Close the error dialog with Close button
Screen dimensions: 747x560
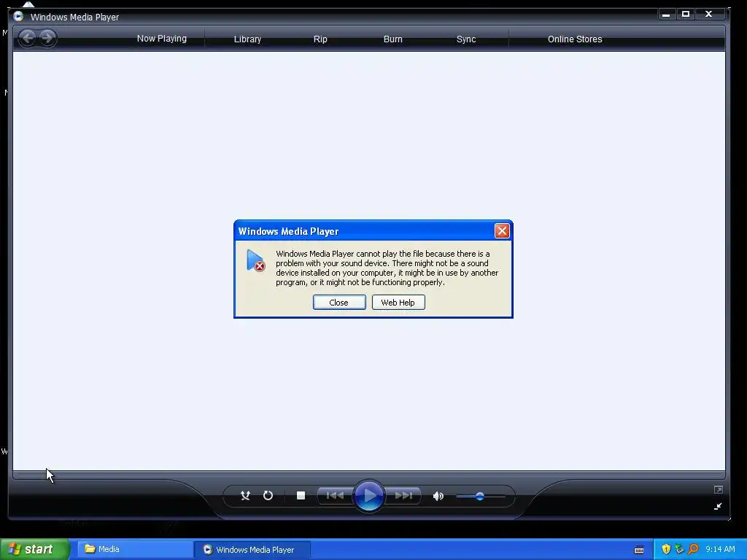pyautogui.click(x=339, y=303)
